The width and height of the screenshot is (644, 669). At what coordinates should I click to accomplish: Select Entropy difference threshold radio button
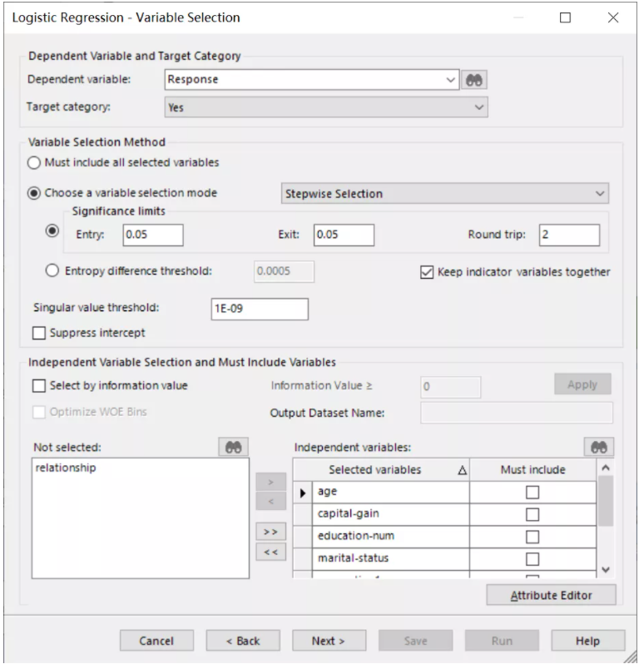pos(52,272)
